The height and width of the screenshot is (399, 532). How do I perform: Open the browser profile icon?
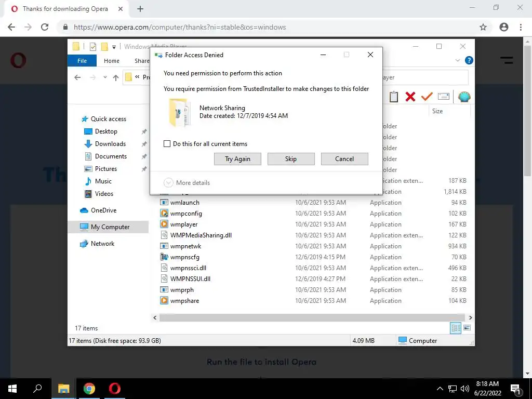pos(504,27)
